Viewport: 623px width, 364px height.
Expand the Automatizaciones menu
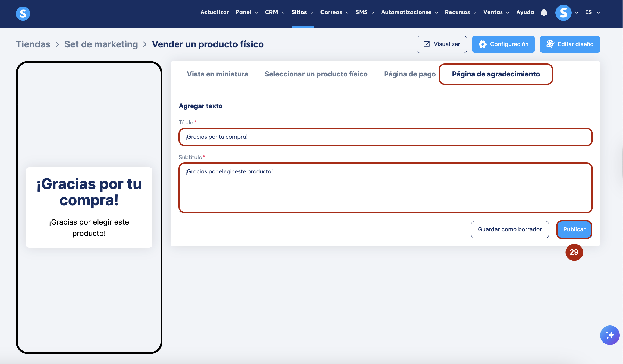point(409,12)
